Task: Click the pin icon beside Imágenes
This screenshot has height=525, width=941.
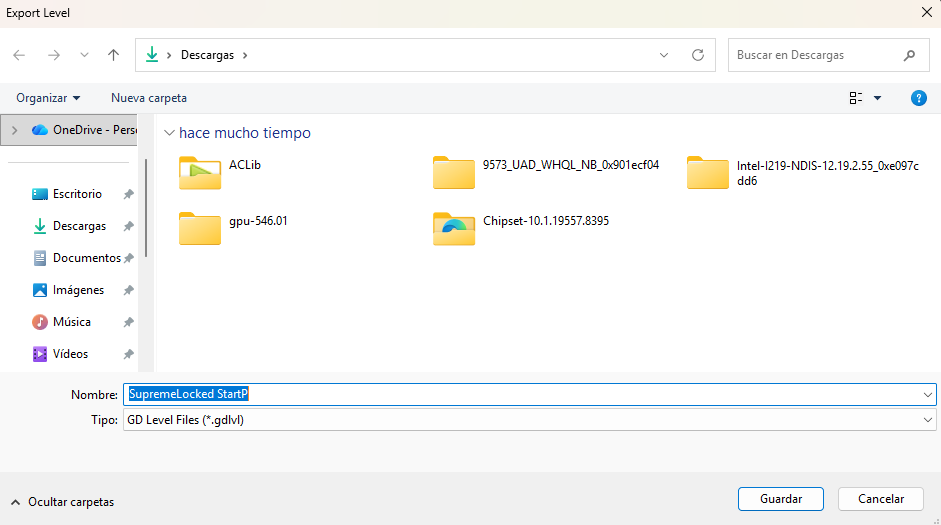Action: click(128, 290)
